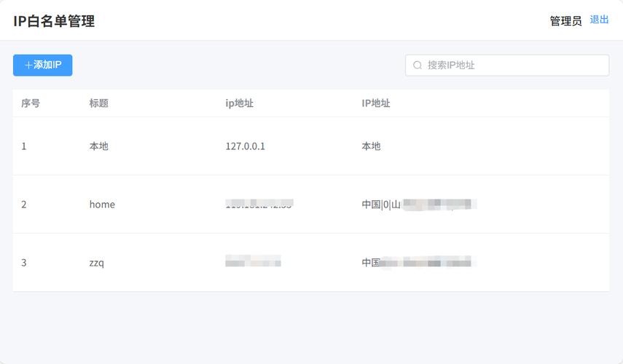Select the row titled zzq

(310, 262)
